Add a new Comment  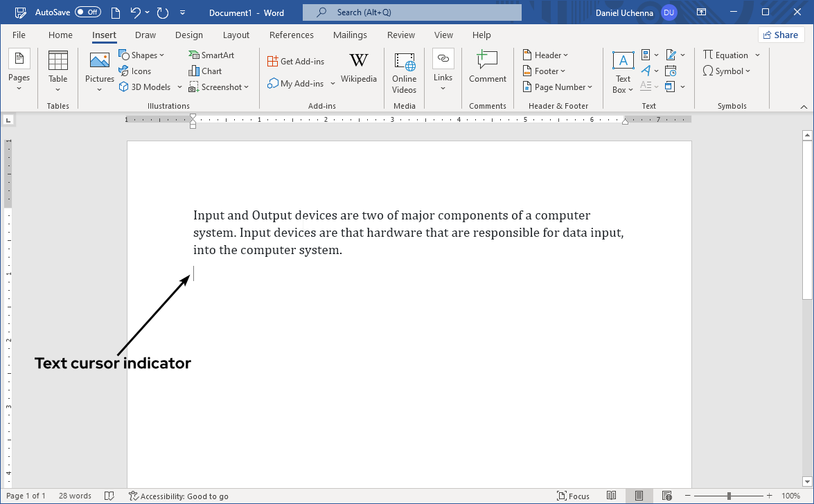point(487,68)
